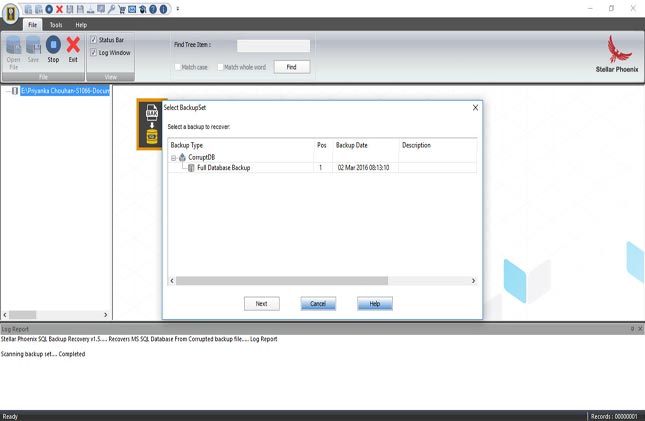Select the CorruptDB row icon

tap(182, 157)
